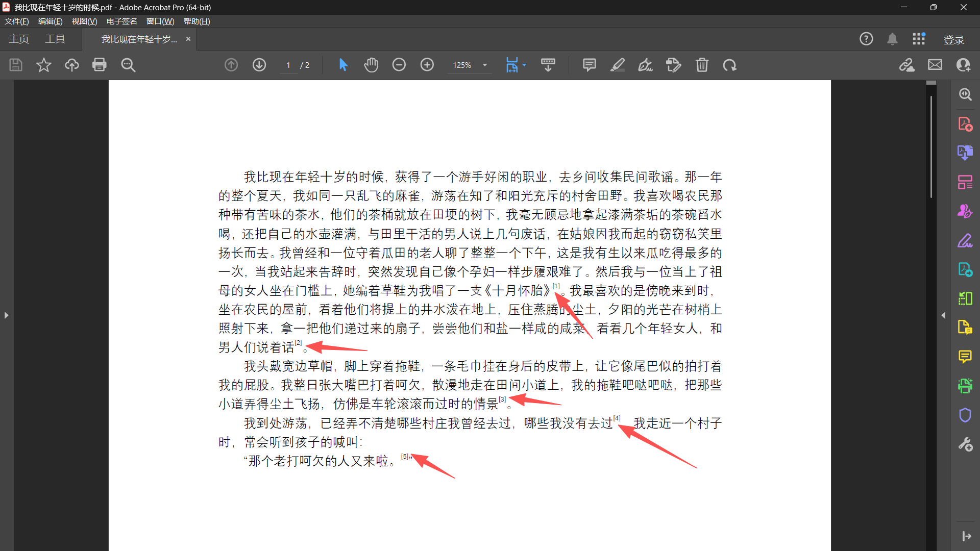Open the 电子签名 menu
Viewport: 980px width, 551px height.
click(x=121, y=21)
